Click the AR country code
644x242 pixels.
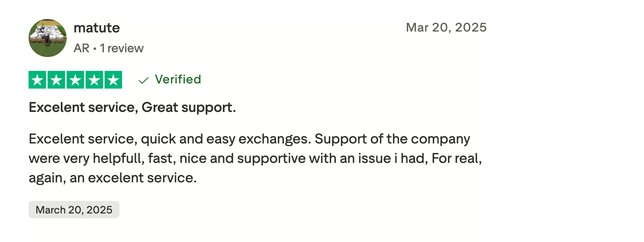tap(81, 48)
